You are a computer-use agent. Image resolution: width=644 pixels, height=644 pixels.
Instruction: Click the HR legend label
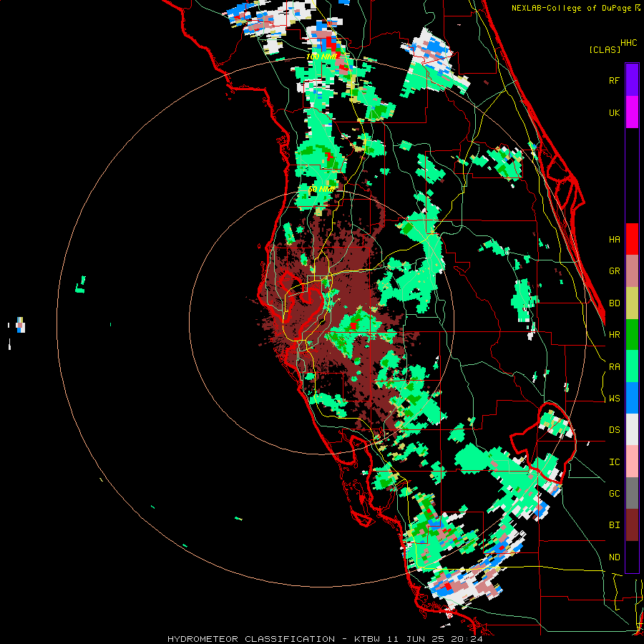pos(614,335)
